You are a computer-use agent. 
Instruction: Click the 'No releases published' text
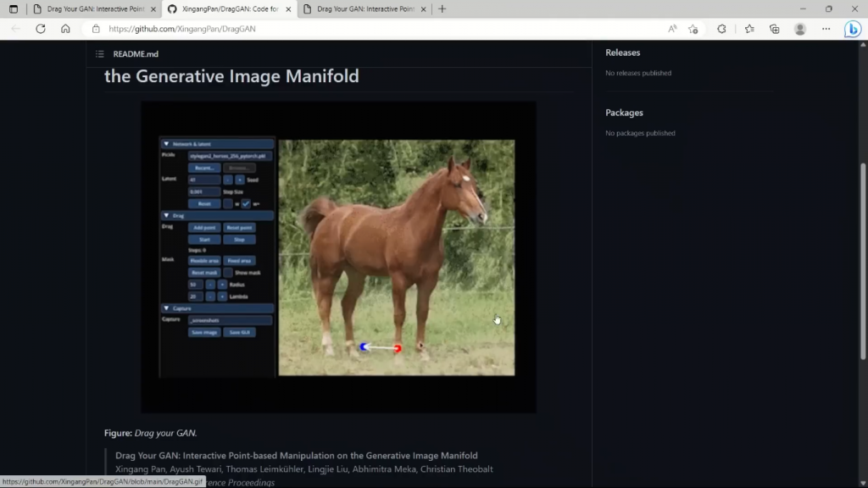(638, 73)
